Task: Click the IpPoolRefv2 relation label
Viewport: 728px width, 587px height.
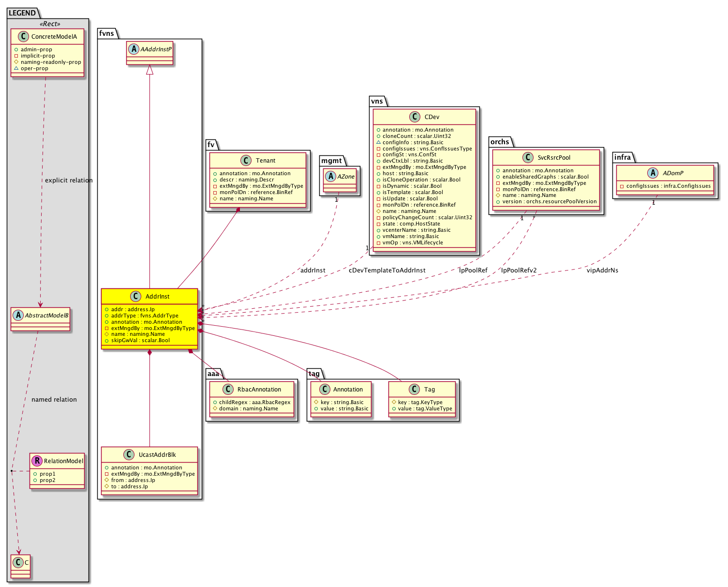Action: click(x=519, y=270)
